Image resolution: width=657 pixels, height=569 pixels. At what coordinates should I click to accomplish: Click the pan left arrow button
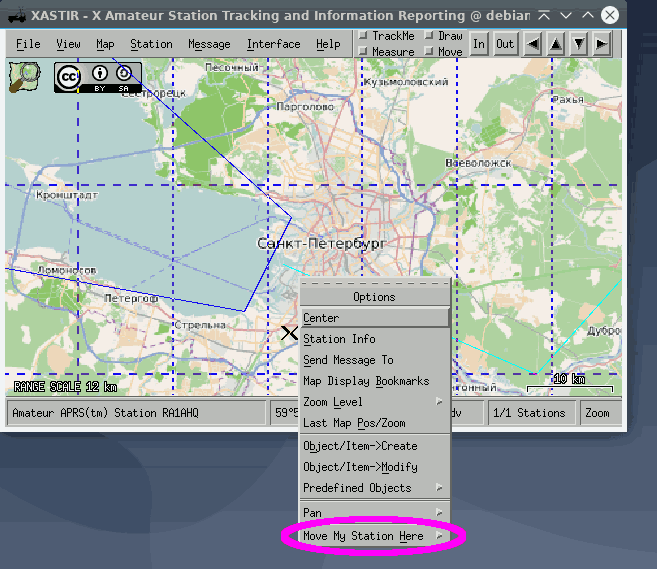pos(533,44)
